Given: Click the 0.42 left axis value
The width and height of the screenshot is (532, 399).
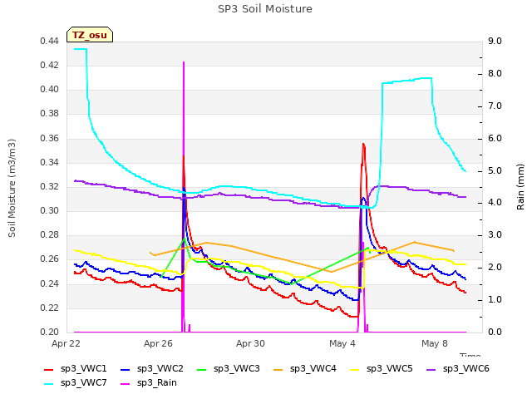Looking at the screenshot, I should pyautogui.click(x=50, y=66).
